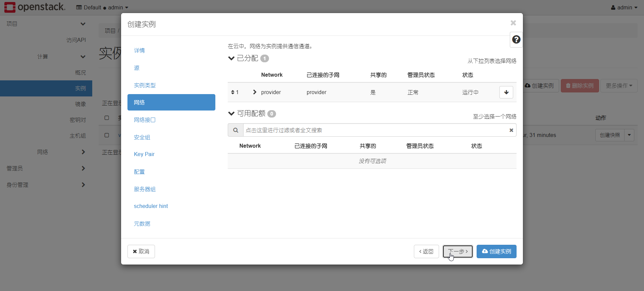Select the Key Pair step

click(x=171, y=154)
